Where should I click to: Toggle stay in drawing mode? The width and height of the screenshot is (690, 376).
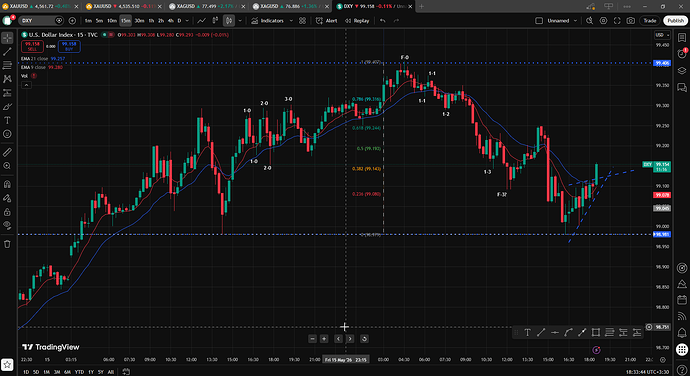pos(7,198)
